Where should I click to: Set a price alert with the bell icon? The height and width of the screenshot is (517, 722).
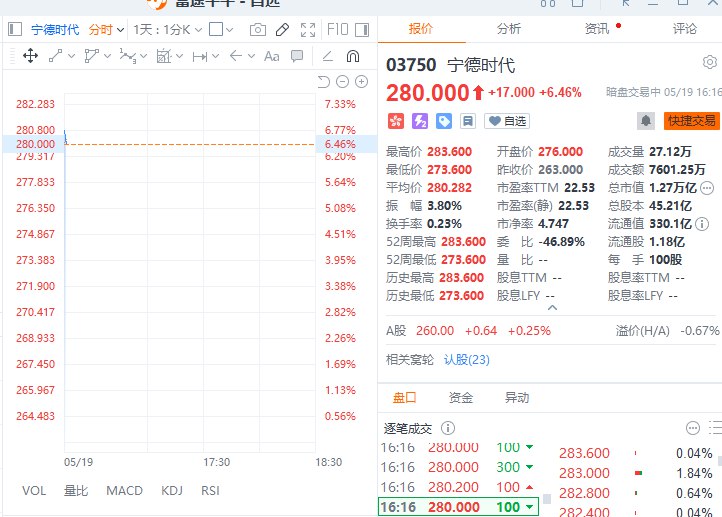[x=646, y=121]
